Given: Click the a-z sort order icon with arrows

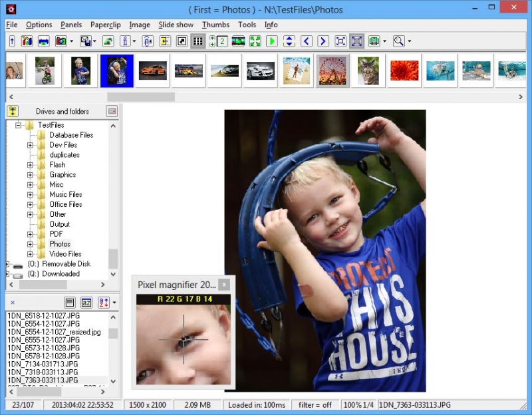Looking at the screenshot, I should [104, 303].
